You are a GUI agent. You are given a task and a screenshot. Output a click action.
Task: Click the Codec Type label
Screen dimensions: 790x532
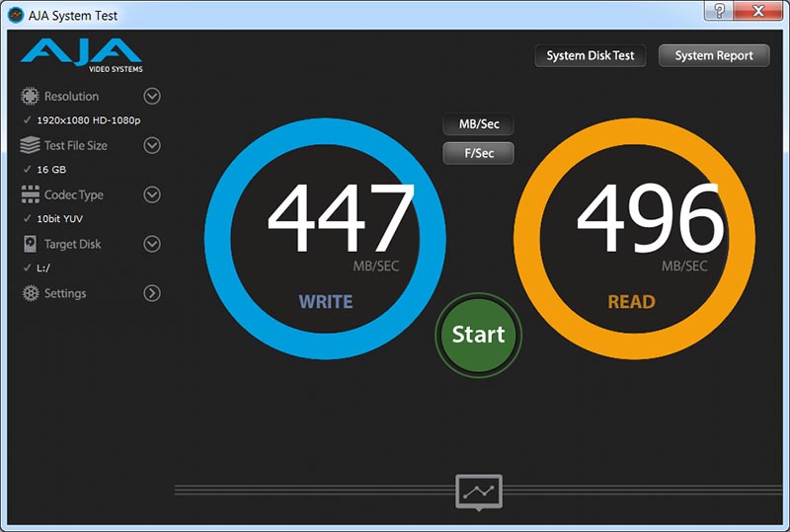click(73, 195)
